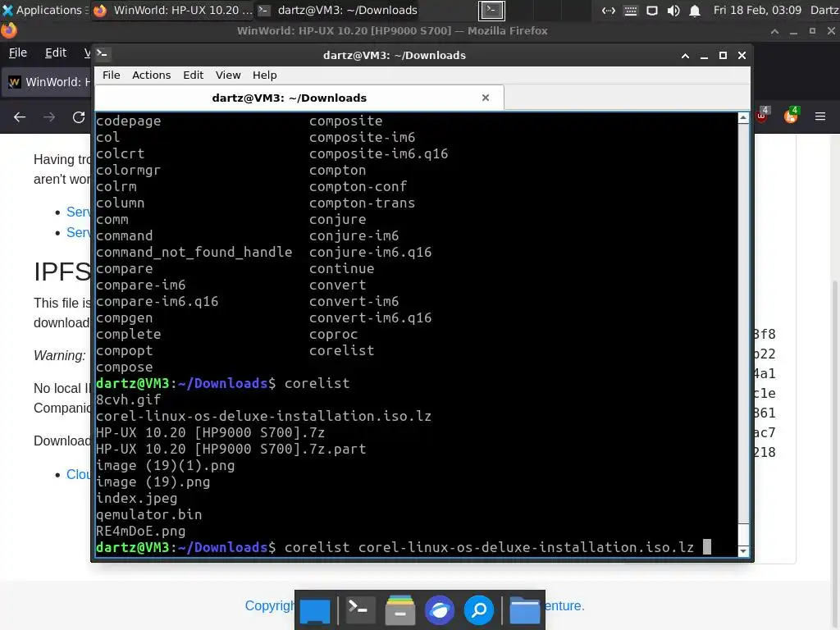Click the corel-linux-os-deluxe-installation.iso.lz listing line

point(263,416)
